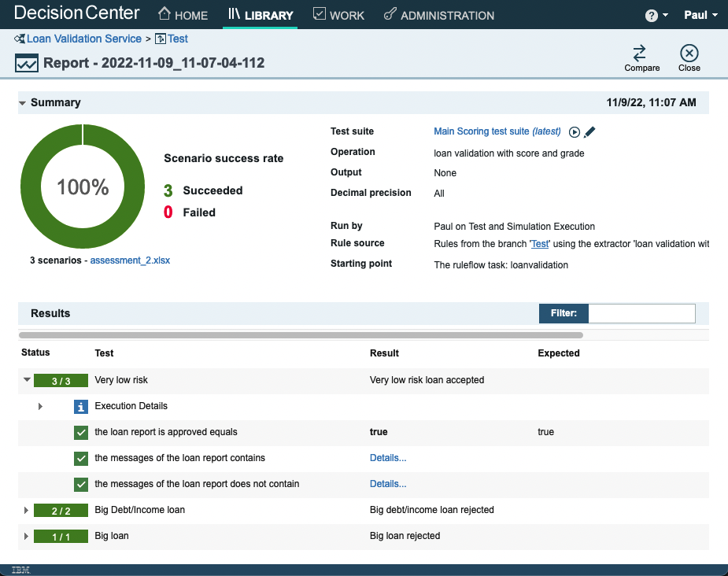The width and height of the screenshot is (728, 576).
Task: Close the report with the X icon
Action: click(689, 53)
